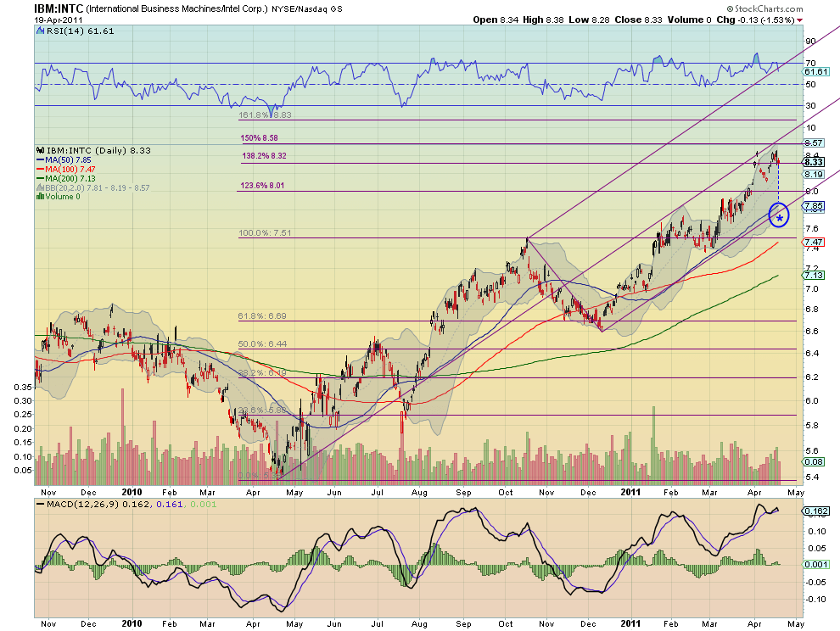Click the RSI(14) 61.61 label
This screenshot has width=840, height=631.
(x=81, y=31)
